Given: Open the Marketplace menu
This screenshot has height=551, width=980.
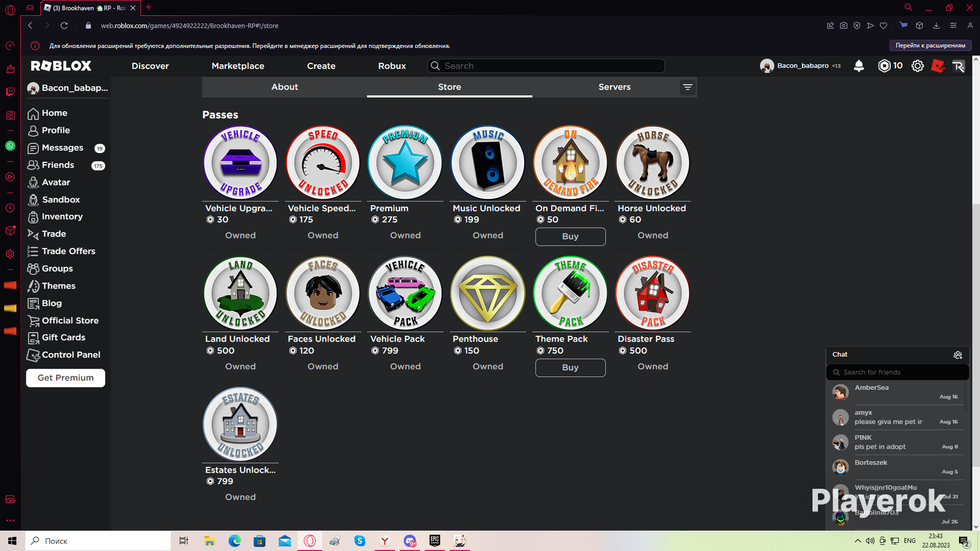Looking at the screenshot, I should tap(238, 66).
